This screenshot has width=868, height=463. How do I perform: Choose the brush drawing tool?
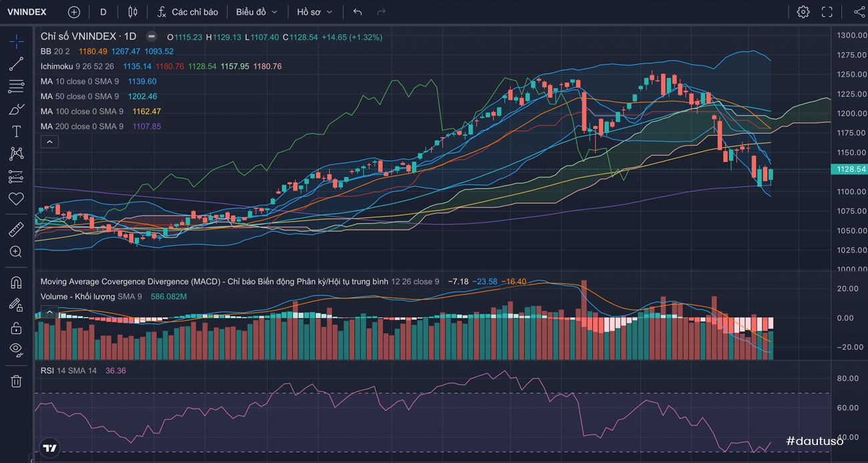point(16,109)
